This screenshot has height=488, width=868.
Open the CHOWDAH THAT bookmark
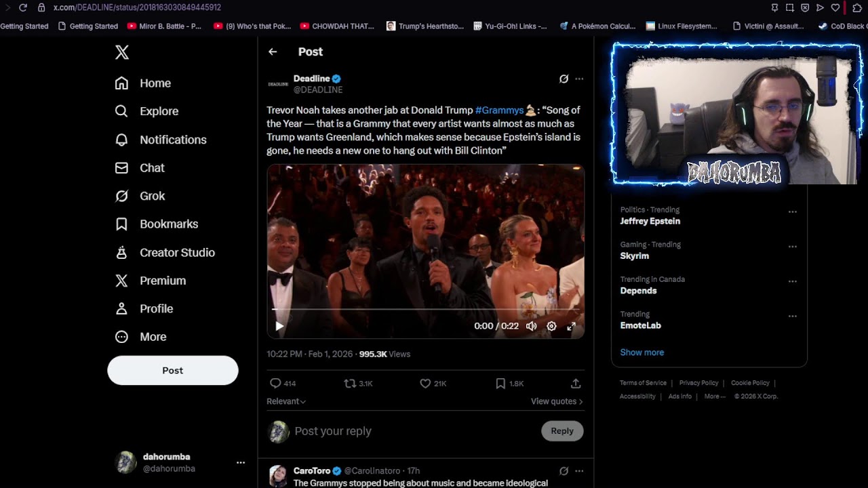(x=337, y=26)
